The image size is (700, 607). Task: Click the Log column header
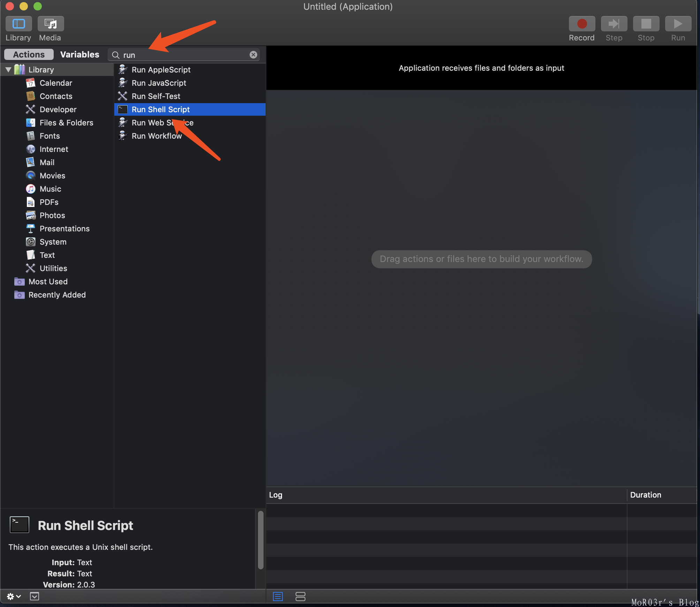coord(447,495)
